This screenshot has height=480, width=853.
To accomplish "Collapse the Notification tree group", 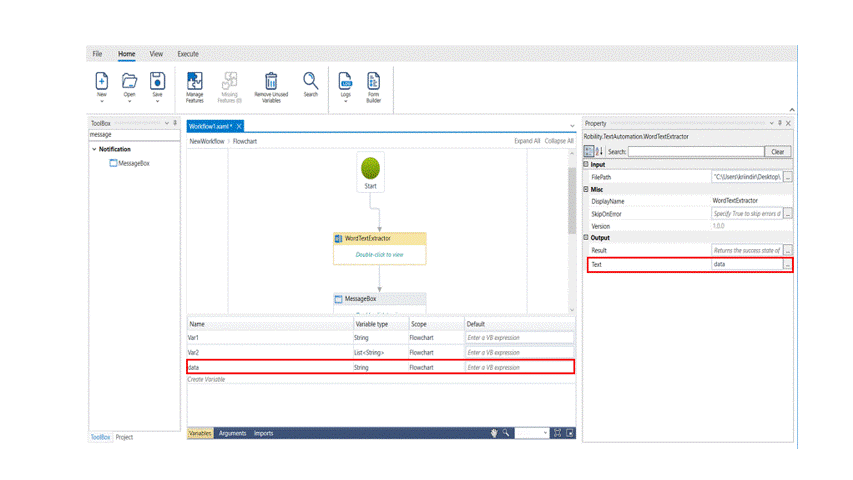I will tap(95, 149).
